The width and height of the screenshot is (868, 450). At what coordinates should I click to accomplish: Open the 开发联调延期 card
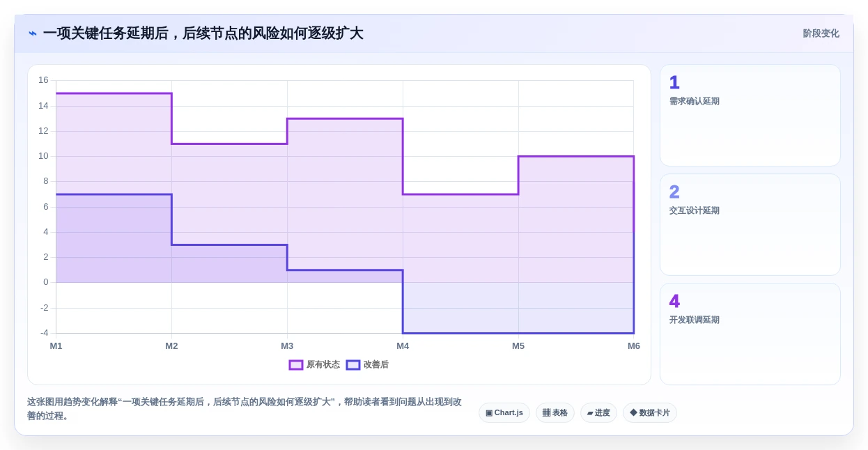tap(750, 334)
